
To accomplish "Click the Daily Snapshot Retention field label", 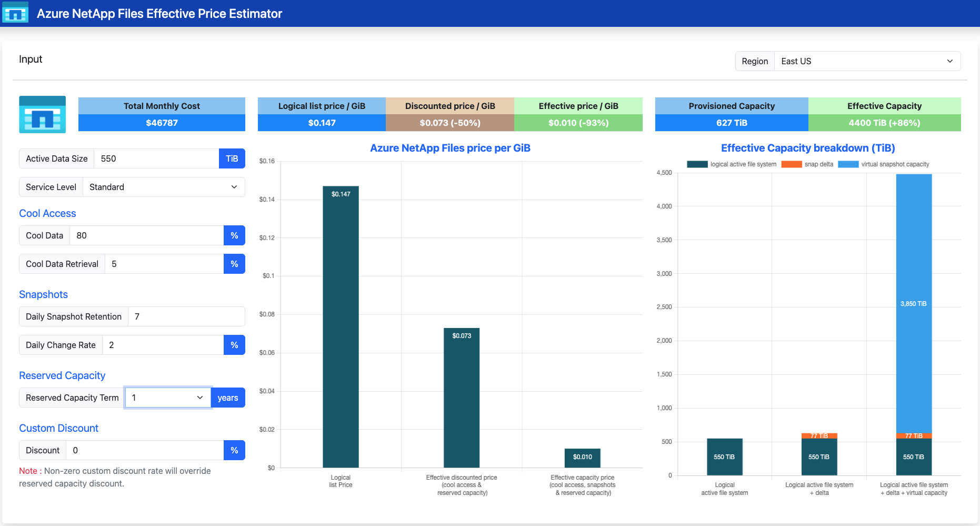I will (x=74, y=316).
